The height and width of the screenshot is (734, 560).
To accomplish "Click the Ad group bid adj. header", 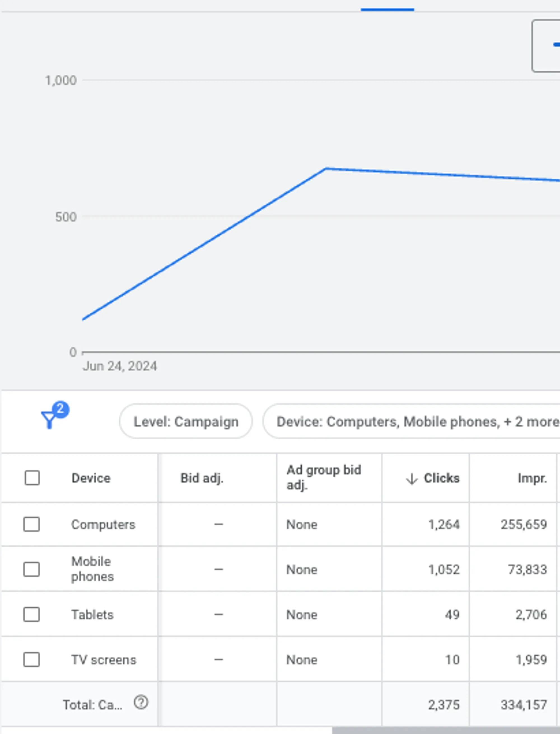I will coord(324,477).
